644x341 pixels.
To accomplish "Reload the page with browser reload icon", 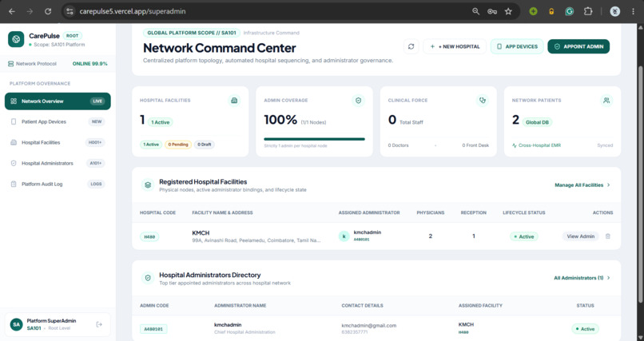I will tap(48, 11).
